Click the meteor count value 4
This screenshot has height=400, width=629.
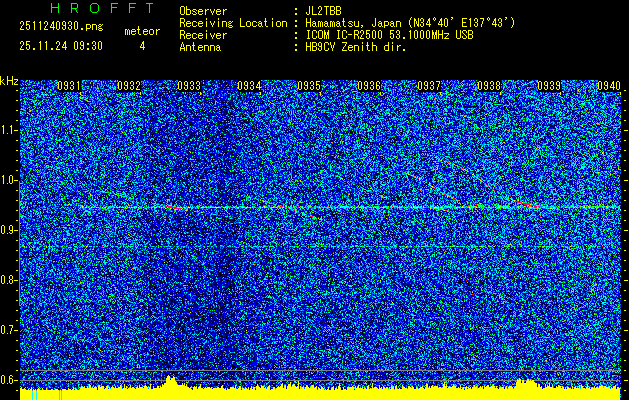(141, 46)
